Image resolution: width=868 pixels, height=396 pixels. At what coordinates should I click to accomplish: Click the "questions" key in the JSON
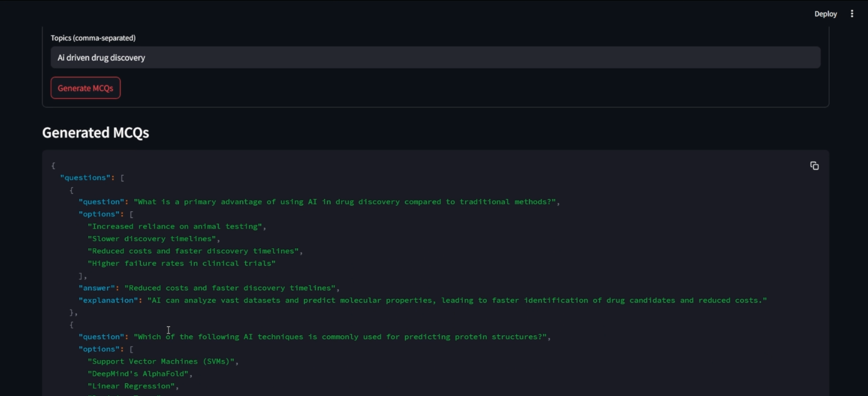tap(85, 177)
